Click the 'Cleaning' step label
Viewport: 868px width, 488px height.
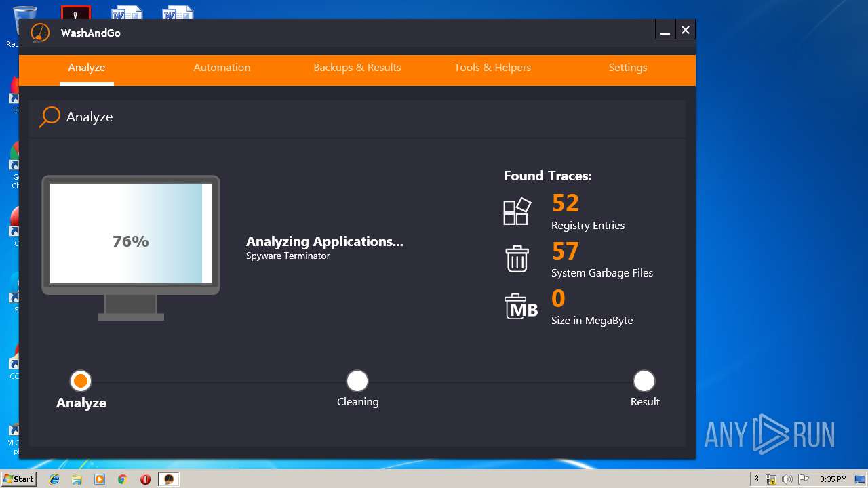click(x=358, y=402)
